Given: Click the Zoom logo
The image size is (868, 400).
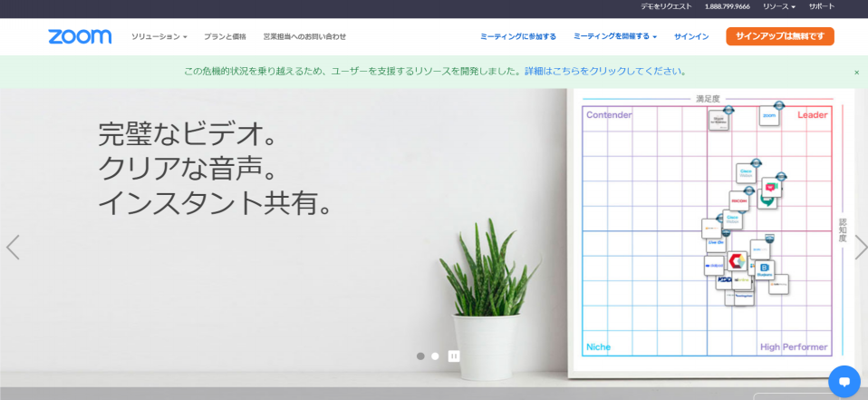Looking at the screenshot, I should click(80, 36).
